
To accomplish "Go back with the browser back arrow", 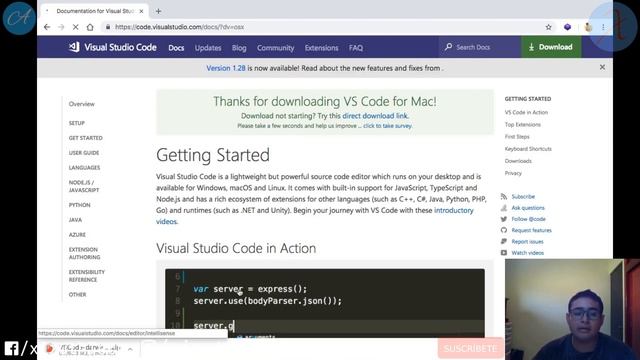I will coord(47,27).
